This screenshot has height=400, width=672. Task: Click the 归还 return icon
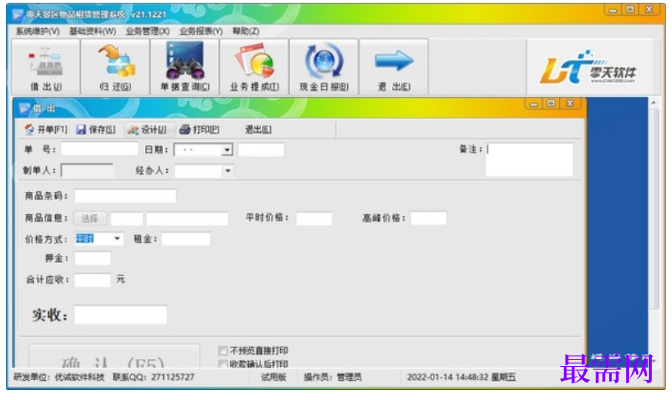tap(115, 67)
